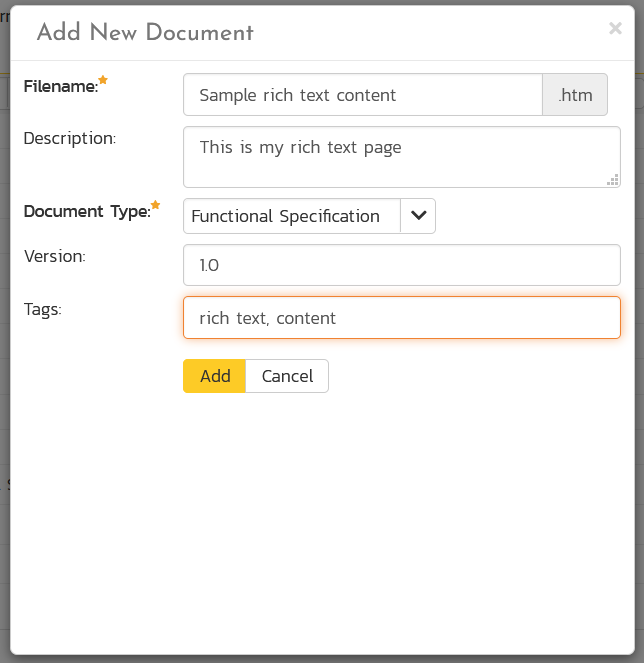Expand Document Type chevron arrow

click(418, 216)
